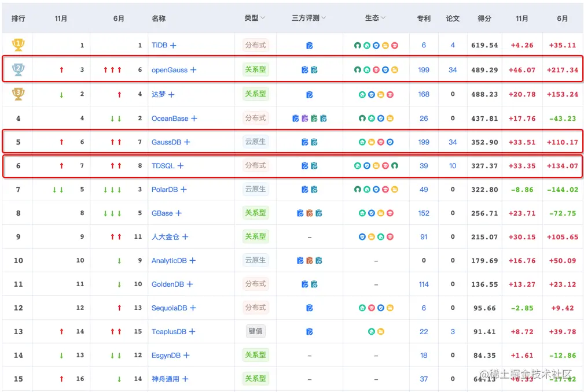Click the plus icon beside EsgynDB
This screenshot has width=584, height=392.
[x=186, y=355]
